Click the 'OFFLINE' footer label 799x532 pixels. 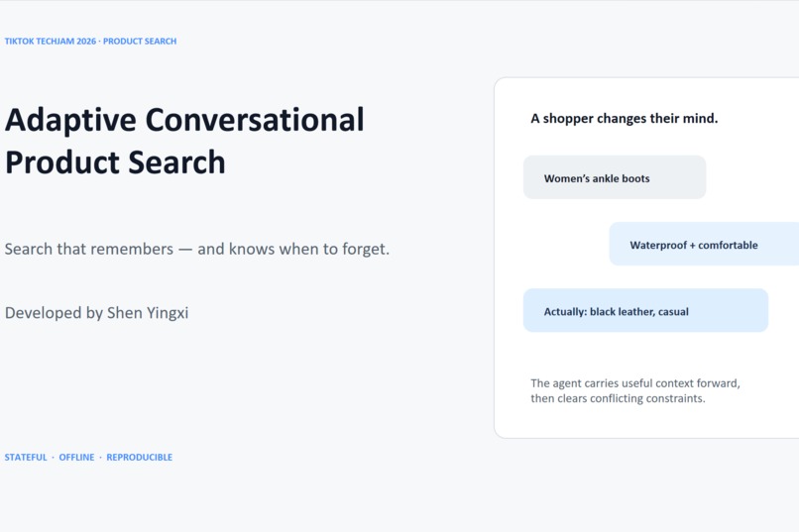(76, 457)
